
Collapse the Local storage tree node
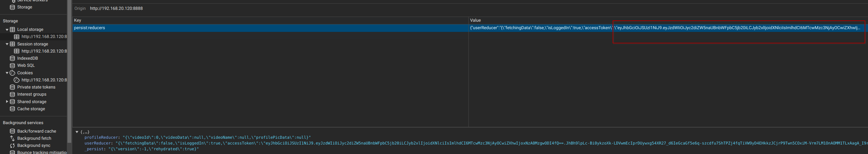(x=7, y=30)
